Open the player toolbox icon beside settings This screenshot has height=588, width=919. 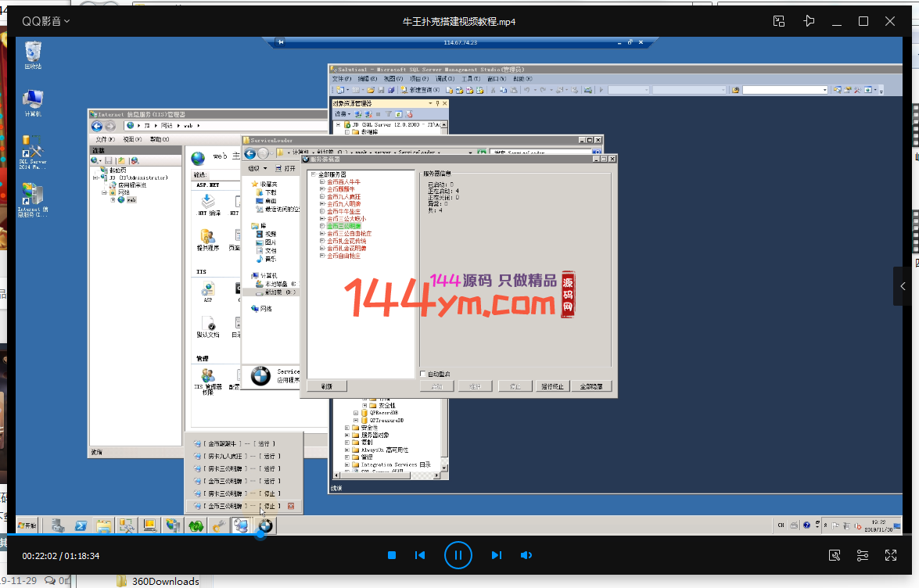pos(835,555)
